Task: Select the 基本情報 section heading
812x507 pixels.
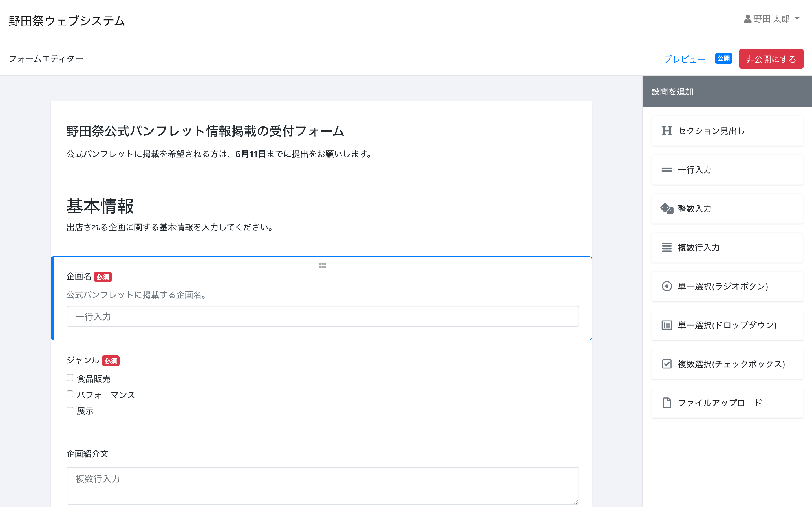Action: click(100, 206)
